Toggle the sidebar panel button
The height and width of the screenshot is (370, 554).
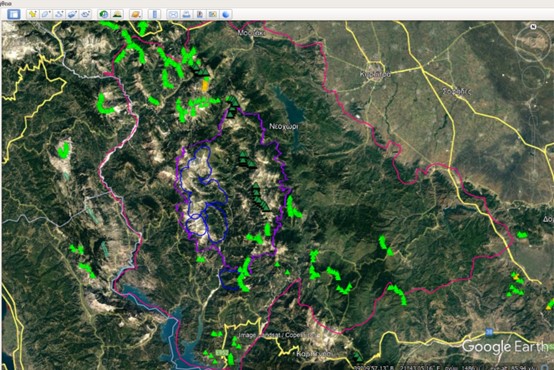click(14, 14)
